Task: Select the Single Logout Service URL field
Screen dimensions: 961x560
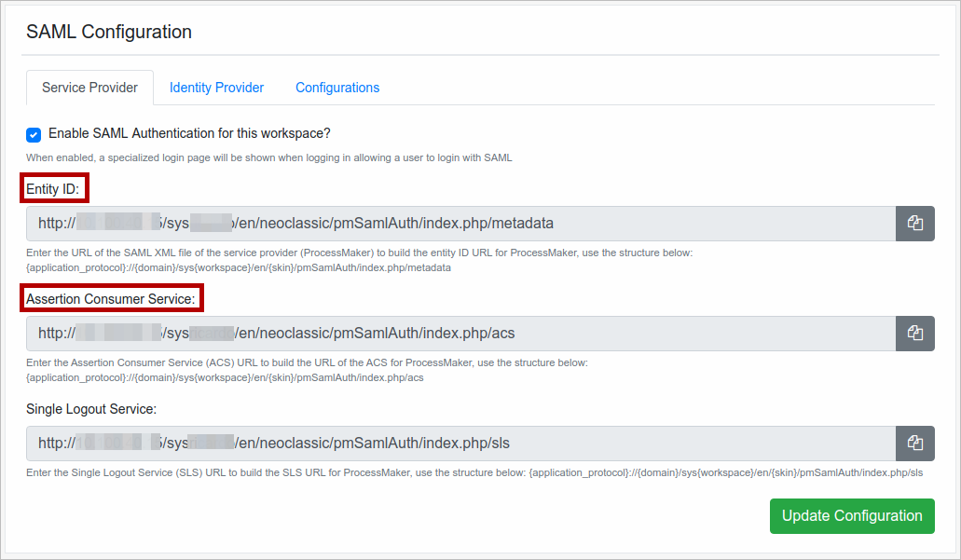Action: coord(460,444)
